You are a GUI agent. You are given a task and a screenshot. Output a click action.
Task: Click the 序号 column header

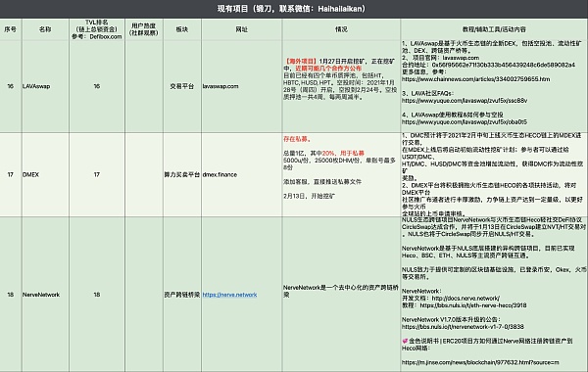pyautogui.click(x=11, y=29)
